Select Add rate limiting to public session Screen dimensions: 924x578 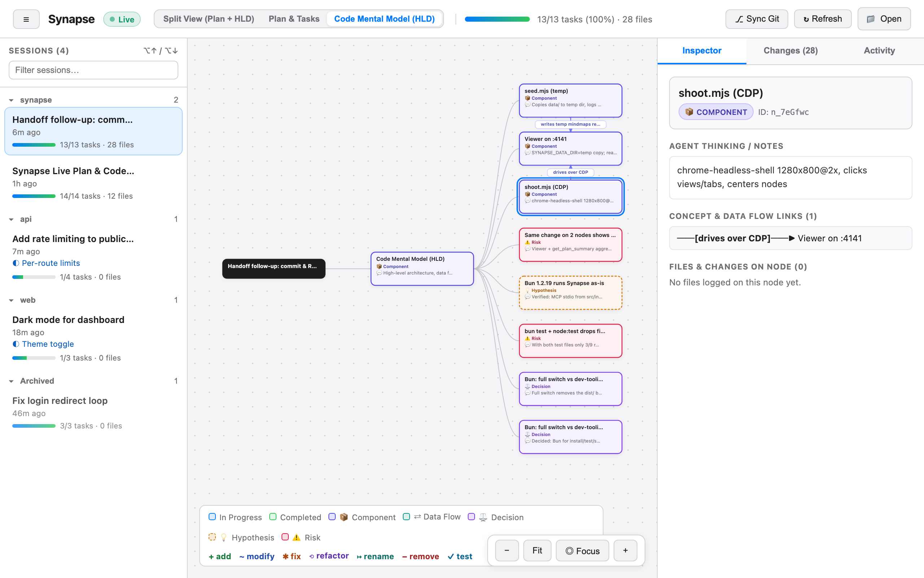(93, 257)
